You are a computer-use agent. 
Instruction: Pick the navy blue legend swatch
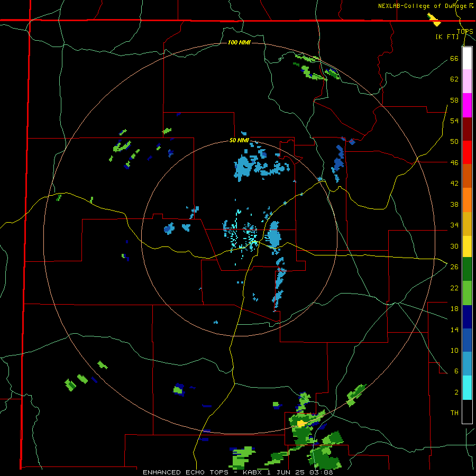point(467,317)
